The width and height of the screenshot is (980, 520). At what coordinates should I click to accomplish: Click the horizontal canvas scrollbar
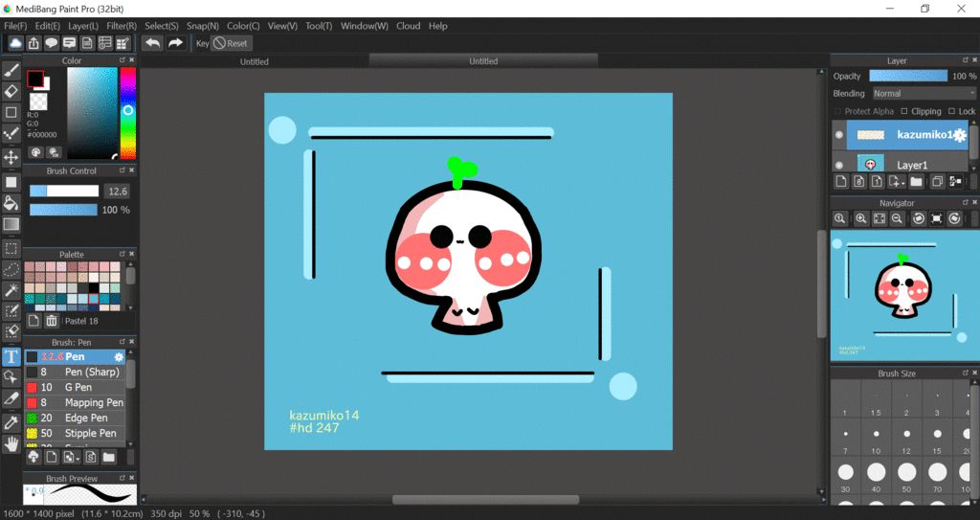pyautogui.click(x=485, y=499)
